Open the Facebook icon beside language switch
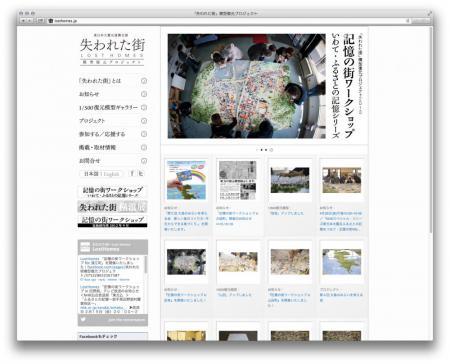This screenshot has width=450, height=364. (132, 173)
